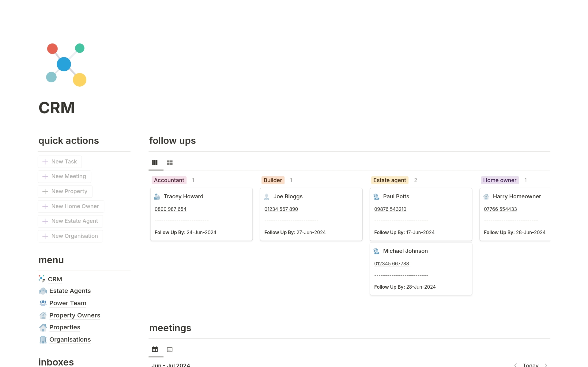Click Properties house icon in menu

click(x=43, y=327)
